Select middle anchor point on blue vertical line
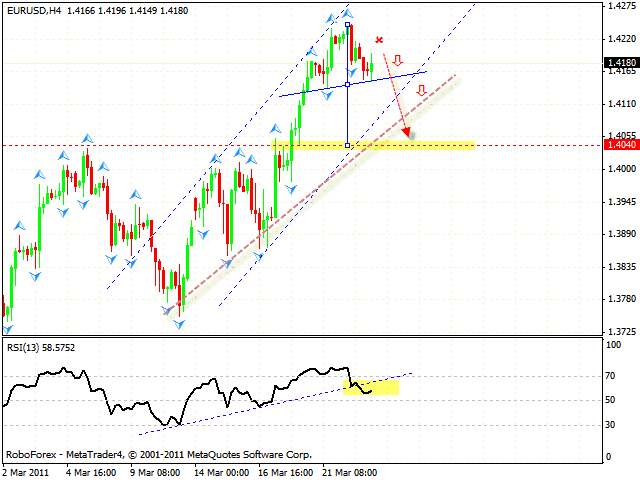The width and height of the screenshot is (640, 480). tap(347, 84)
